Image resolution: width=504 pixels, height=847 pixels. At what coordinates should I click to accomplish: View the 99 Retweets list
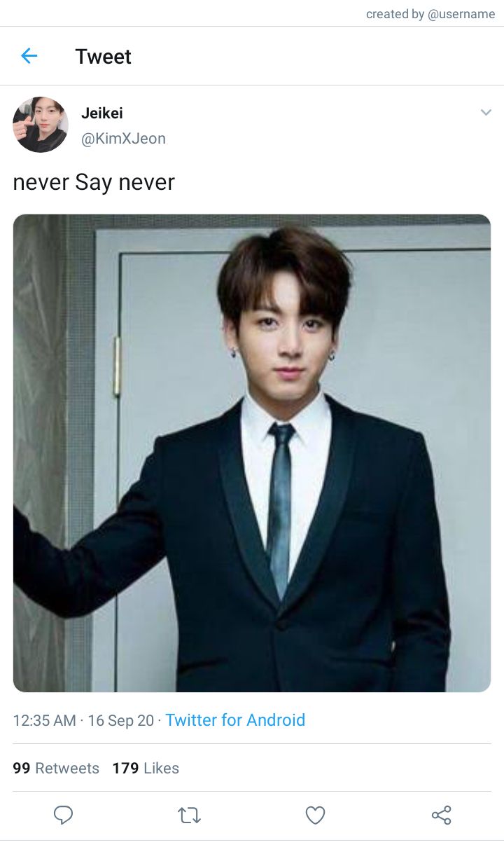click(56, 768)
